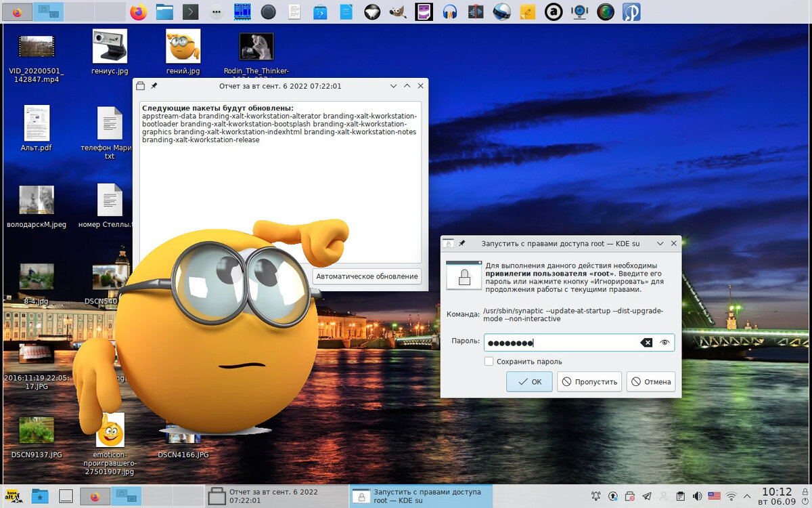Viewport: 812px width, 508px height.
Task: Activate 'Запустить с правами доступа root' taskbar entry
Action: pyautogui.click(x=420, y=496)
